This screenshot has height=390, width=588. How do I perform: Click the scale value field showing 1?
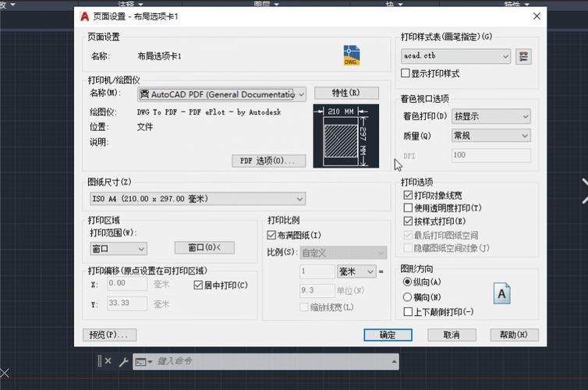[317, 271]
